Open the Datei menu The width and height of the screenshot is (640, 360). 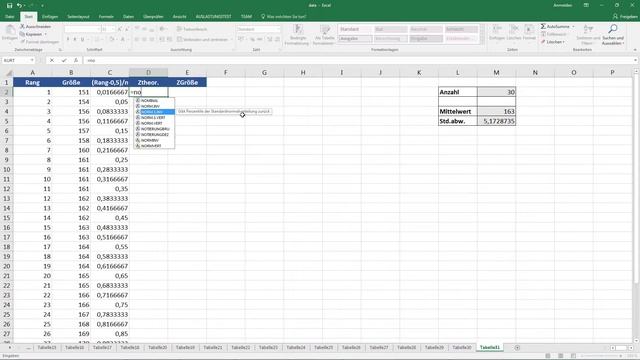click(x=9, y=17)
